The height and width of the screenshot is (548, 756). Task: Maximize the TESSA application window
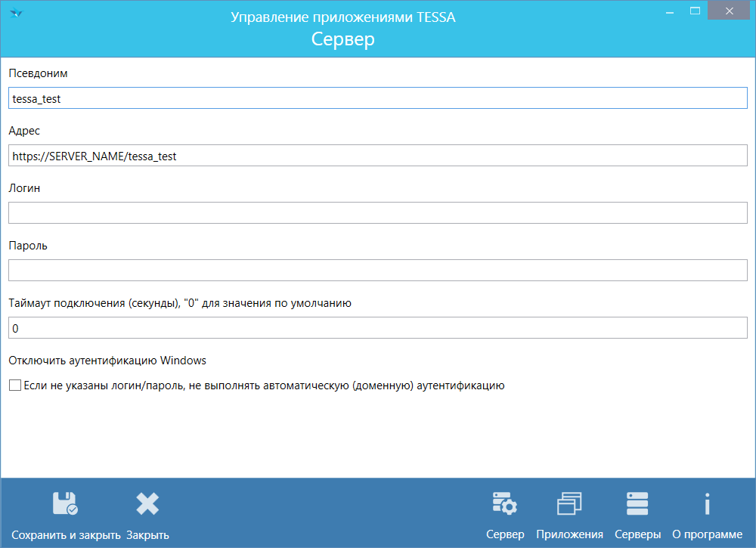click(x=695, y=11)
